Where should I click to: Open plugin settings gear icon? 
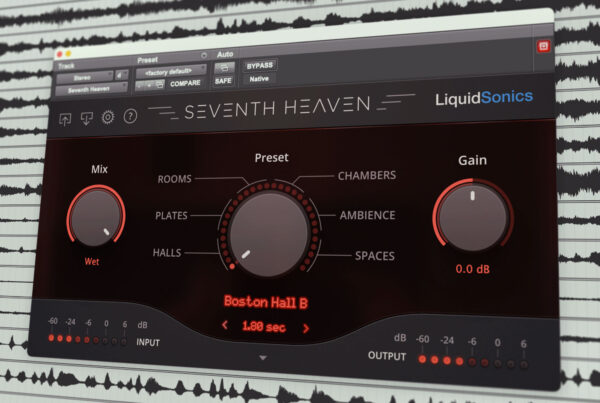click(x=108, y=117)
